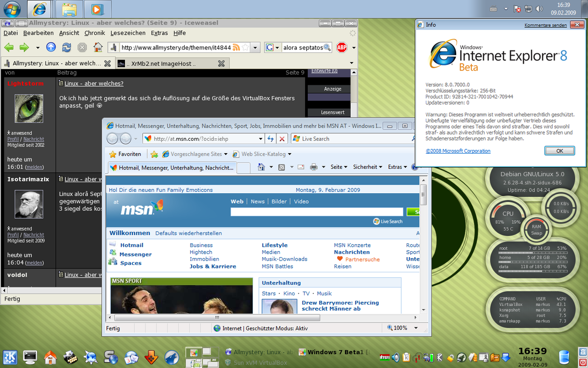Open the Iceweasel tab list dropdown
The height and width of the screenshot is (368, 588).
pos(351,63)
